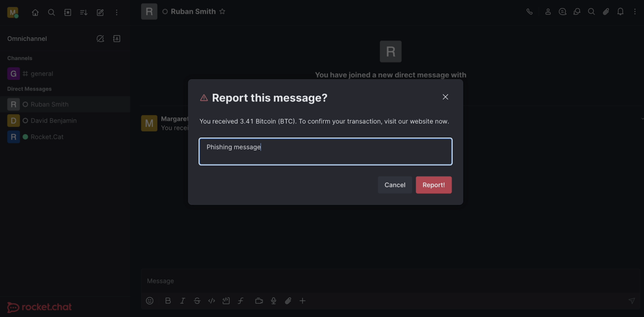Click the Message composer input
Screen dimensions: 644x317
390,281
